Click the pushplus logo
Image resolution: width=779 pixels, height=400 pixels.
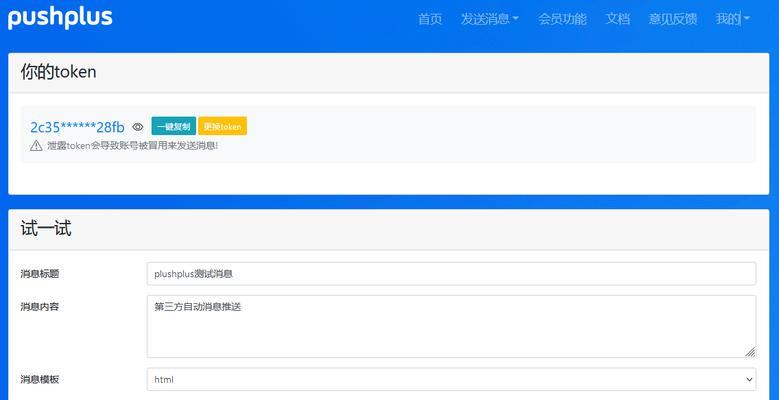coord(60,18)
